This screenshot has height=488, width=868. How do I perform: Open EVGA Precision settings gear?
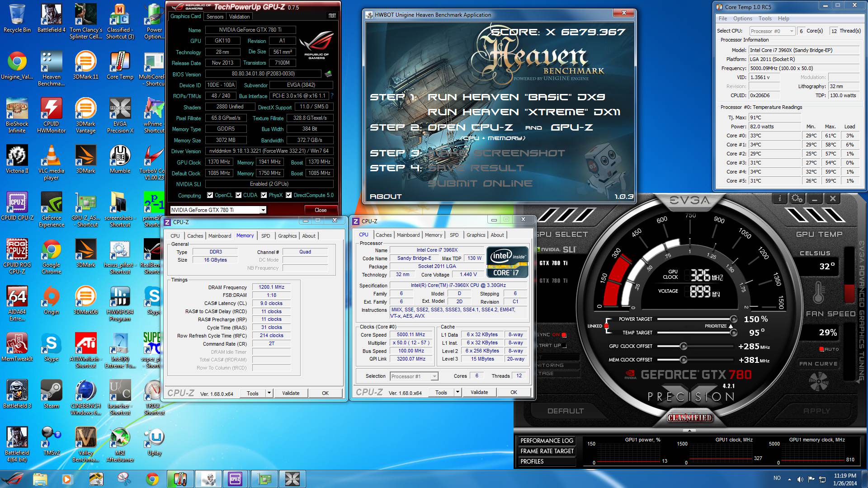(797, 198)
